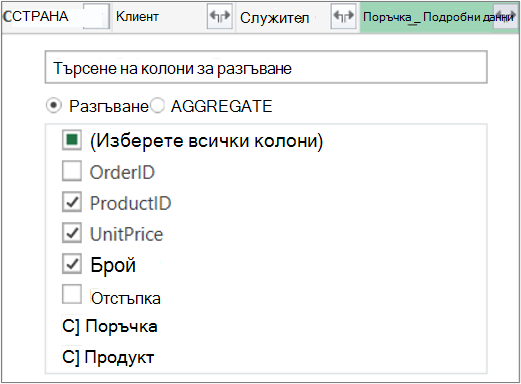This screenshot has height=384, width=521.
Task: Toggle the Изберете всички колони checkbox
Action: point(72,140)
